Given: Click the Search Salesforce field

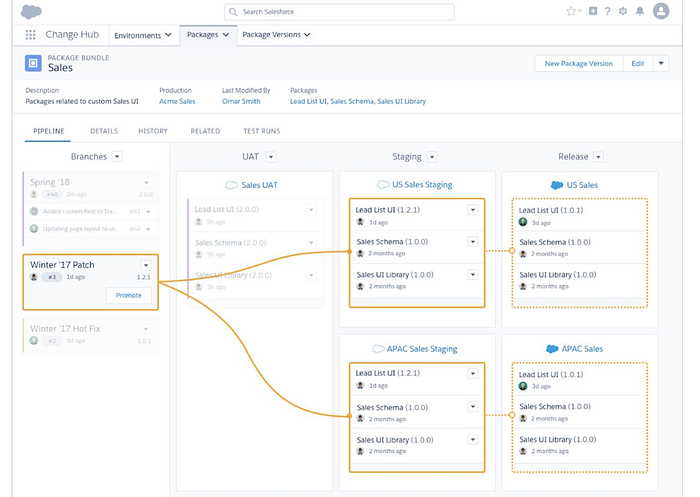Looking at the screenshot, I should tap(338, 12).
